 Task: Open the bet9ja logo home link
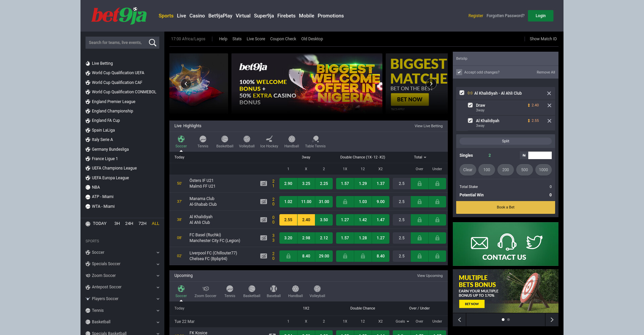click(x=119, y=16)
